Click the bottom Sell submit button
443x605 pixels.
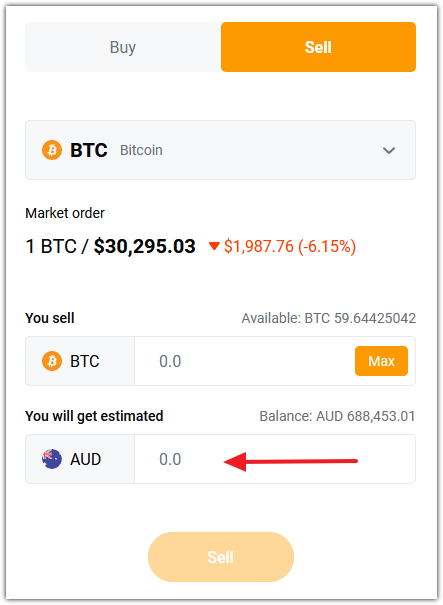[x=221, y=557]
